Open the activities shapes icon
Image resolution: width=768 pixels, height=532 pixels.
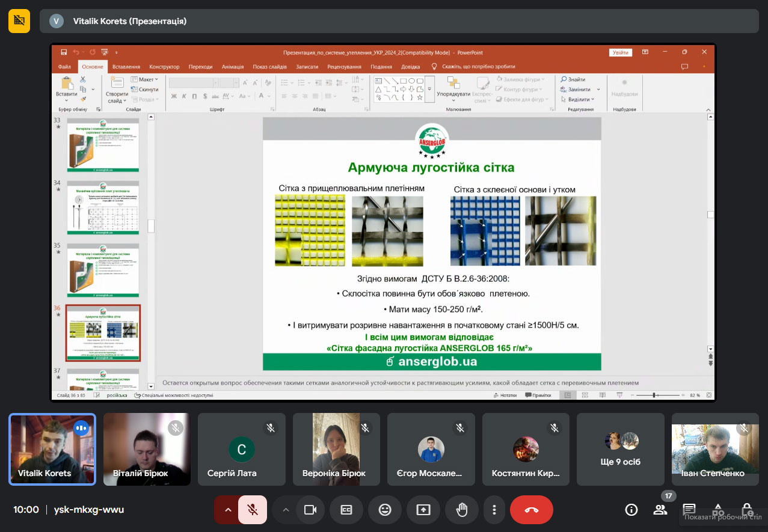(718, 510)
